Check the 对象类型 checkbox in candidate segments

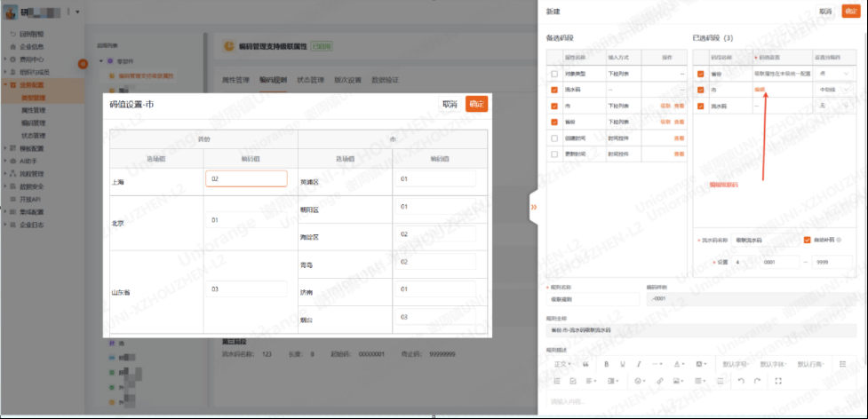[554, 75]
